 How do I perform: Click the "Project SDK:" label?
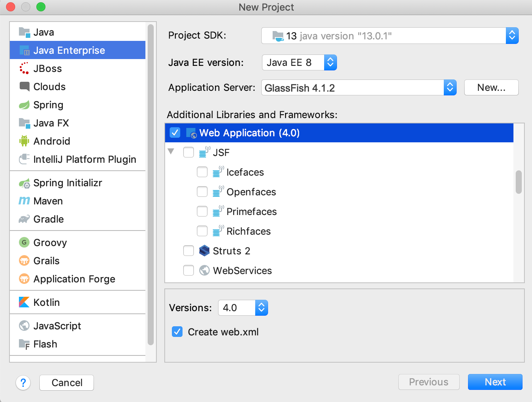pos(197,35)
